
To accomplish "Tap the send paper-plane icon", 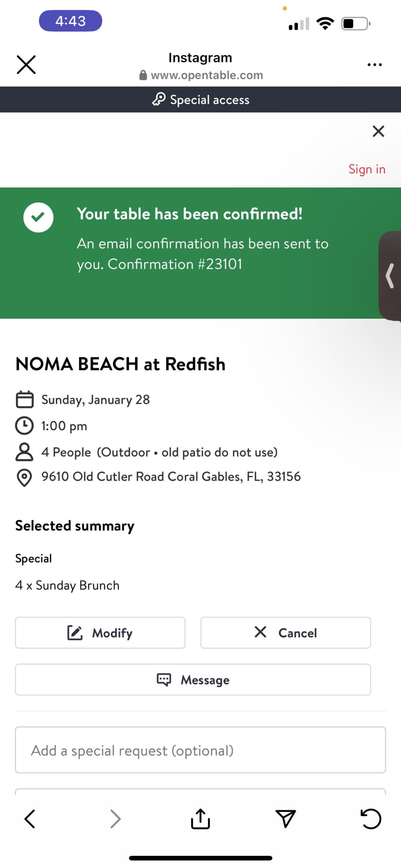I will (x=285, y=819).
